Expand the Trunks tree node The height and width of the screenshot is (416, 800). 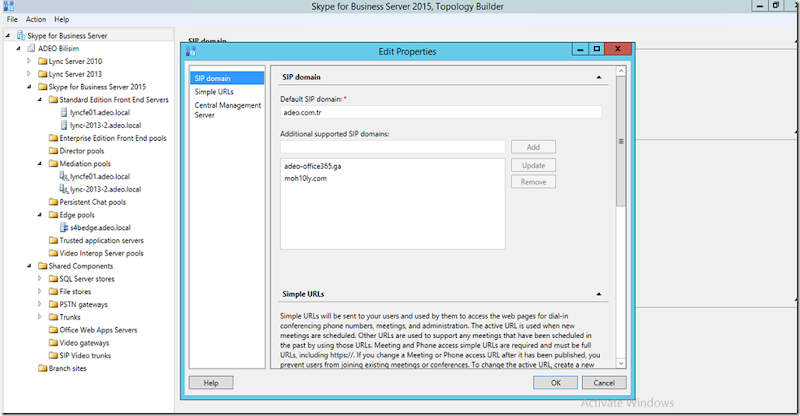(x=39, y=317)
